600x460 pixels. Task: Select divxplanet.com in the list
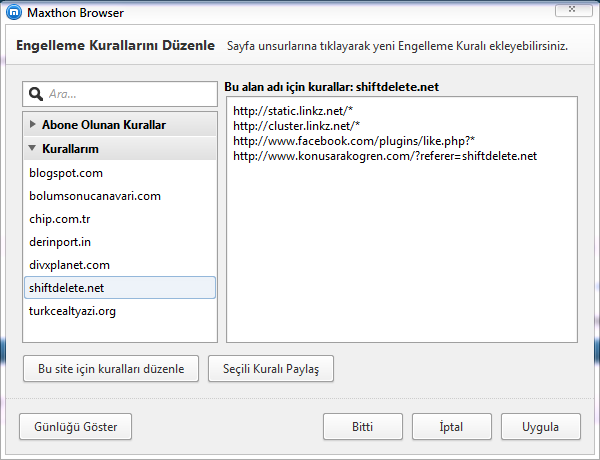pyautogui.click(x=120, y=265)
